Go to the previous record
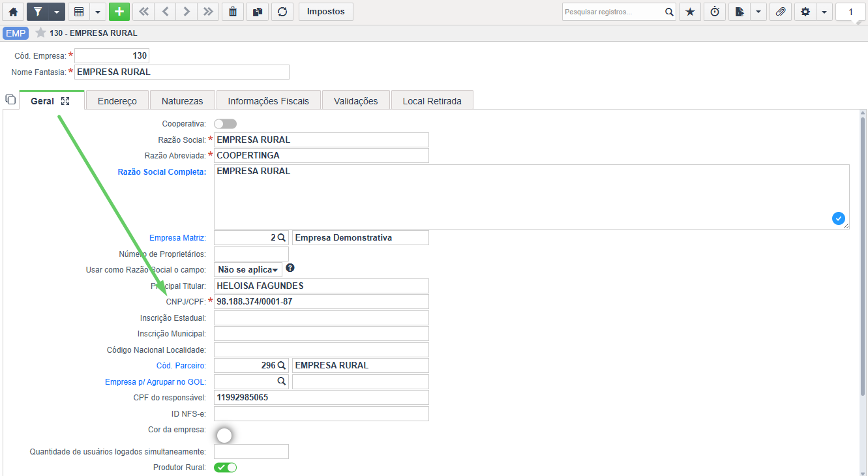 click(x=165, y=12)
